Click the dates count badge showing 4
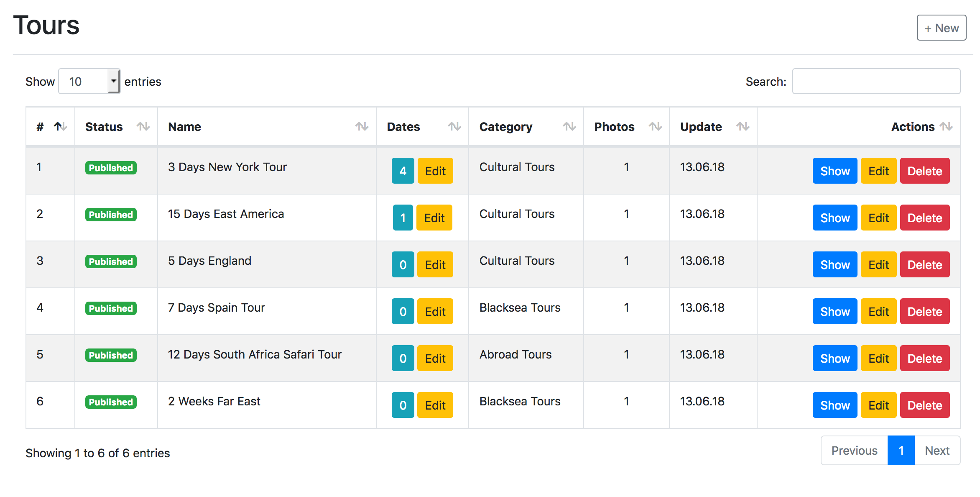 403,171
